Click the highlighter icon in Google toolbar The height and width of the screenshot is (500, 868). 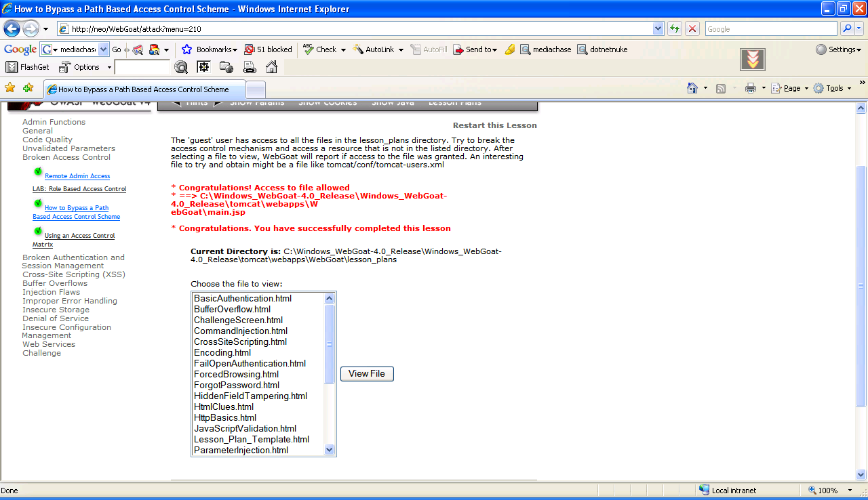pos(510,49)
